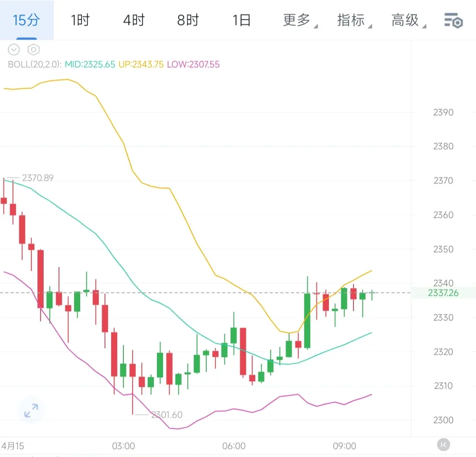
Task: Open the 指标 indicators dropdown
Action: coord(354,20)
